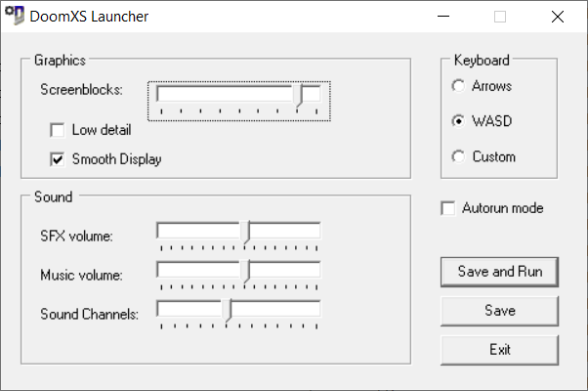The image size is (588, 391).
Task: Click the Save button
Action: [499, 311]
